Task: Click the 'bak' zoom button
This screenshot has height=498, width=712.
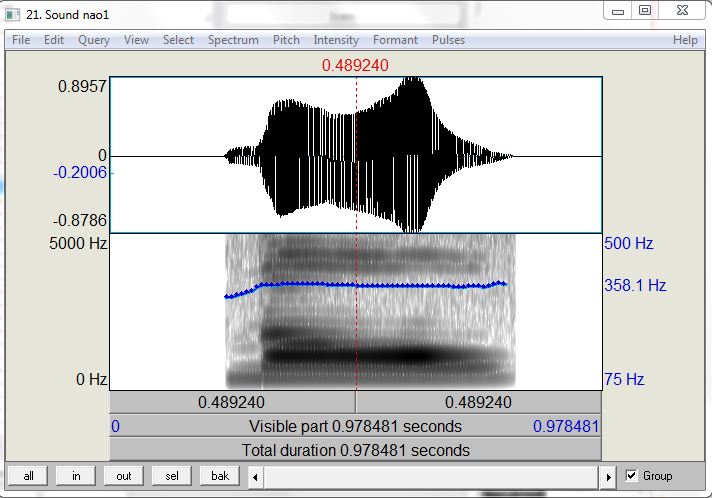Action: tap(220, 476)
